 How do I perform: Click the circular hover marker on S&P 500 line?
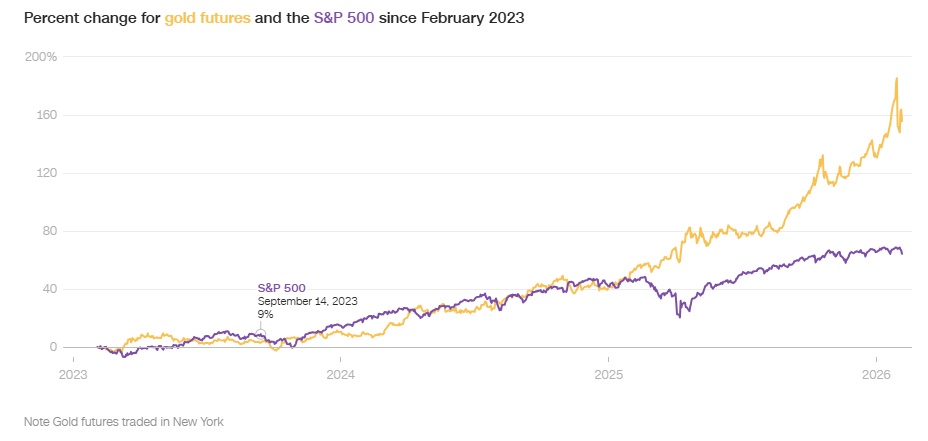[x=260, y=333]
